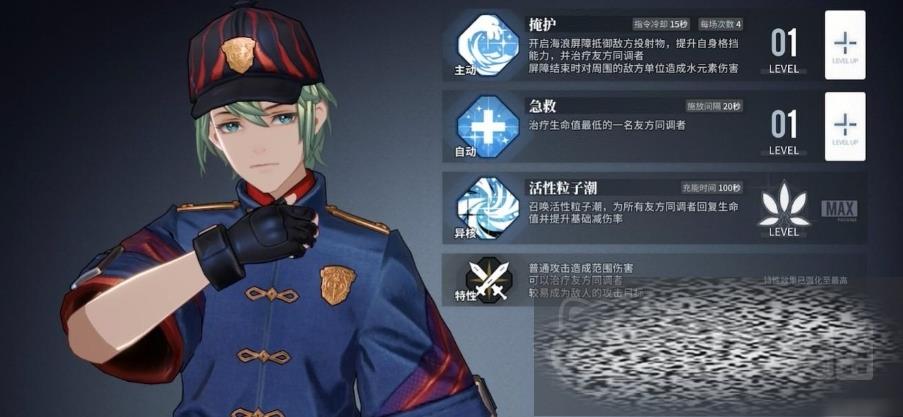Tap the lotus leaf level emblem
903x417 pixels.
point(784,205)
